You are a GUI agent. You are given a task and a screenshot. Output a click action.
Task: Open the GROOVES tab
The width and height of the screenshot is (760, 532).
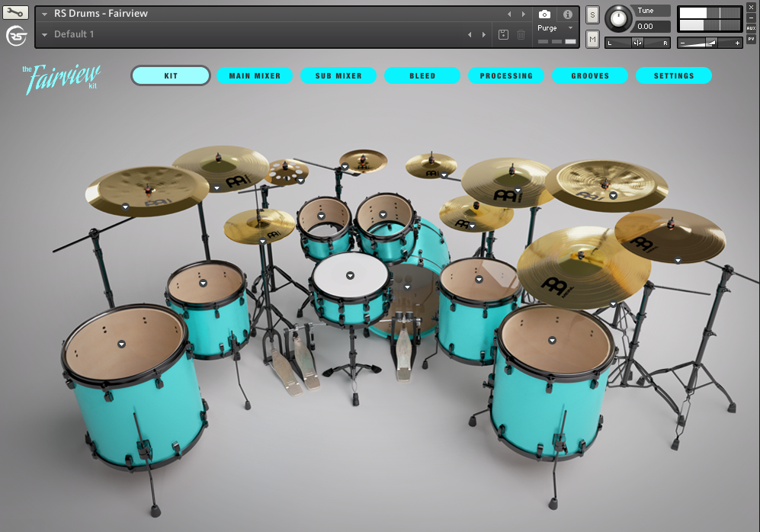pyautogui.click(x=590, y=75)
